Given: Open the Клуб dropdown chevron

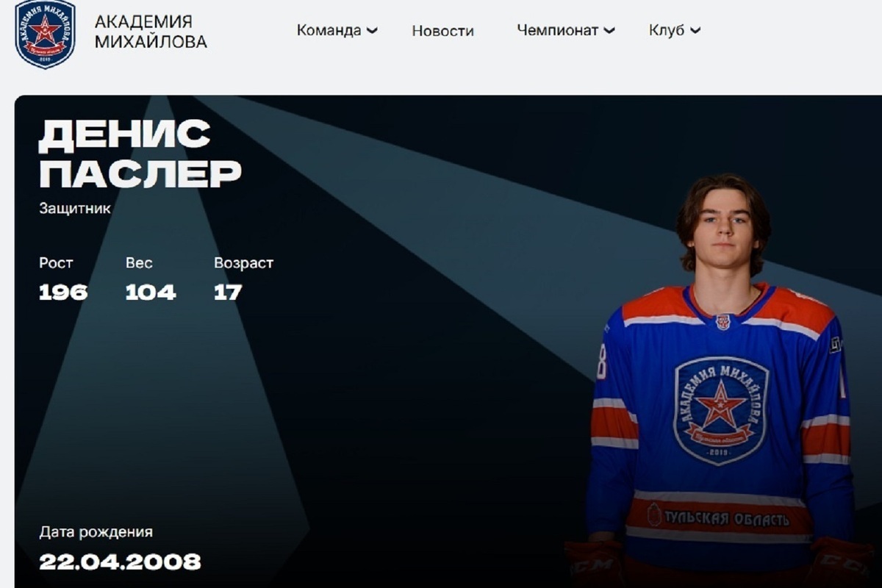Looking at the screenshot, I should pos(695,31).
